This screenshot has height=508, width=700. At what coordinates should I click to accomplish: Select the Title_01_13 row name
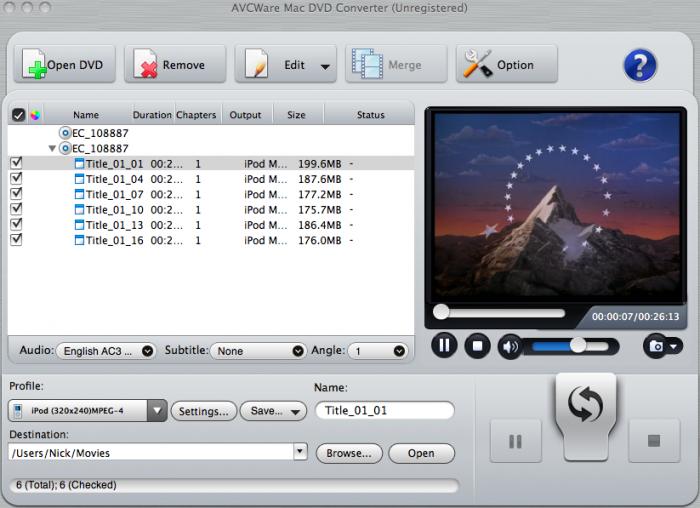[114, 225]
